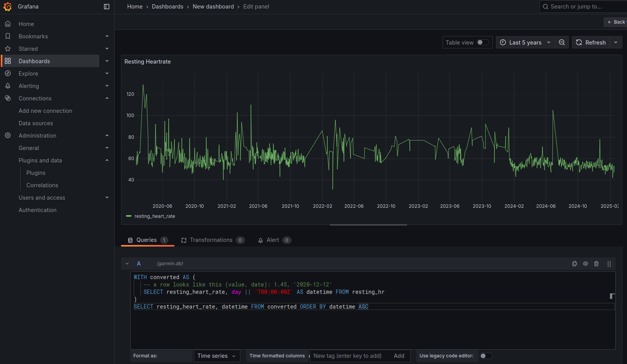Click Add button for time column tag
The width and height of the screenshot is (627, 364).
[x=399, y=356]
